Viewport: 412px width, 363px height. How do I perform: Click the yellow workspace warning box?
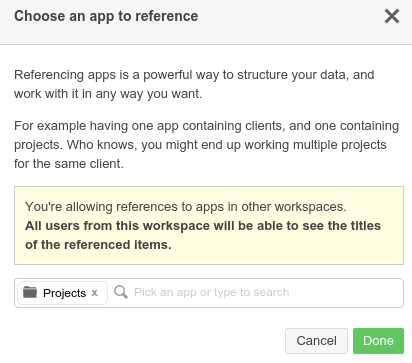coord(209,226)
